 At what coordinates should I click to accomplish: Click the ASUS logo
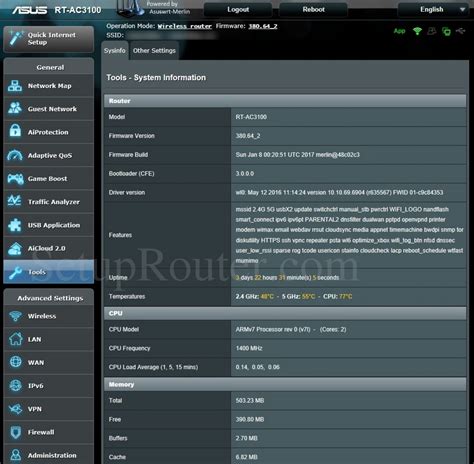point(30,10)
